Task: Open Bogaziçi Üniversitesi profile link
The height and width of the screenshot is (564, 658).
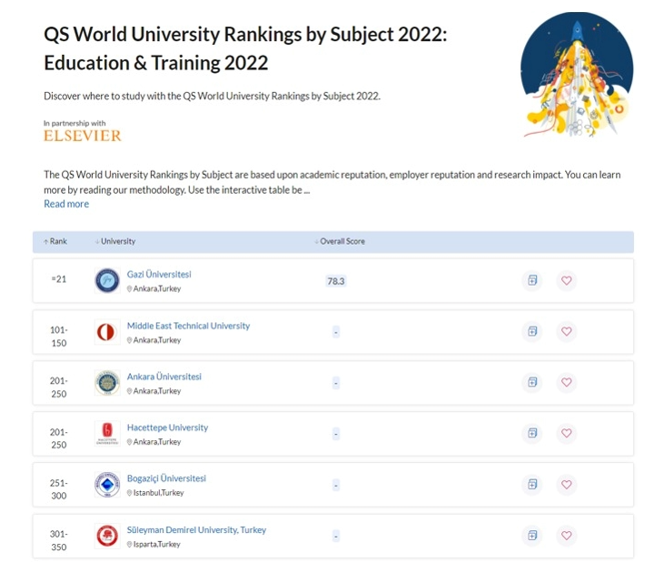Action: [167, 478]
